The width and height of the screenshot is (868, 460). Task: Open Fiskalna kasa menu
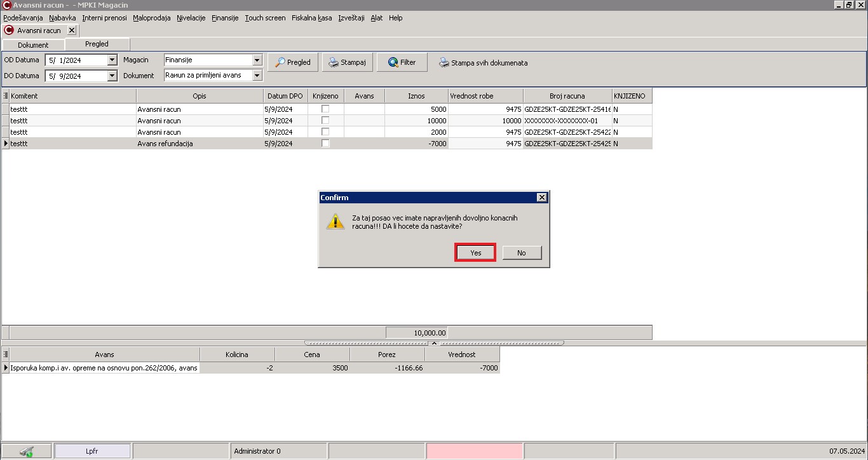tap(312, 18)
